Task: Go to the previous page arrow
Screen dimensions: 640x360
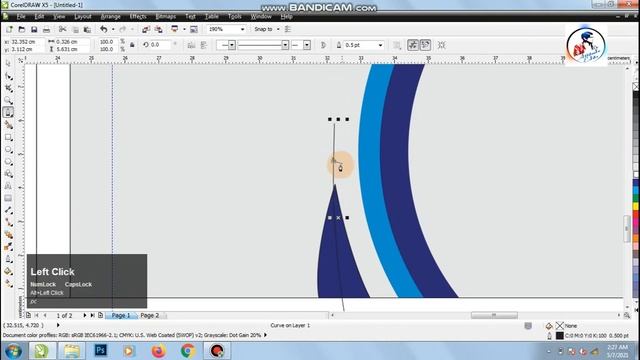Action: point(45,316)
